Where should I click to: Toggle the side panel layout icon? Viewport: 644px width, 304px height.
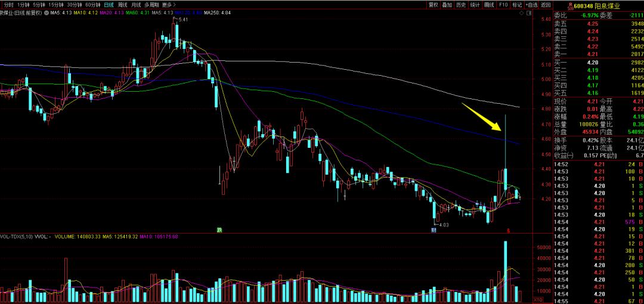coord(529,13)
